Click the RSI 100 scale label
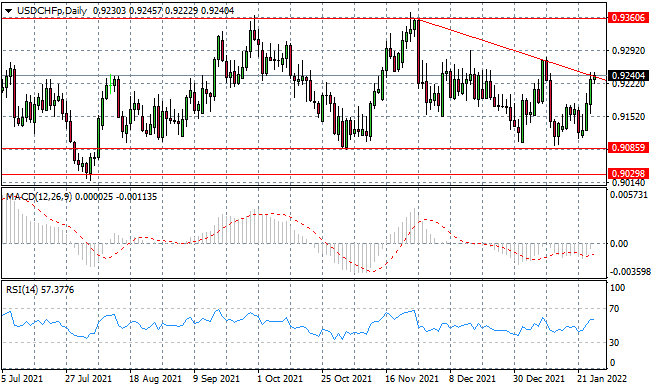Image resolution: width=652 pixels, height=390 pixels. 617,288
